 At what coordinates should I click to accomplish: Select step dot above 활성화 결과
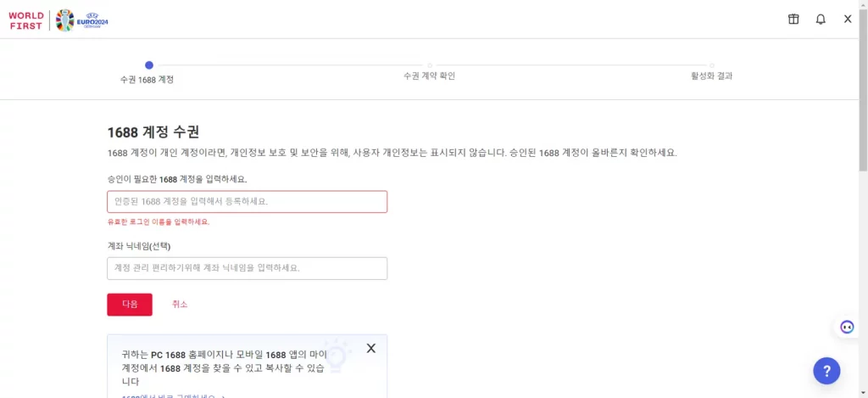click(712, 65)
